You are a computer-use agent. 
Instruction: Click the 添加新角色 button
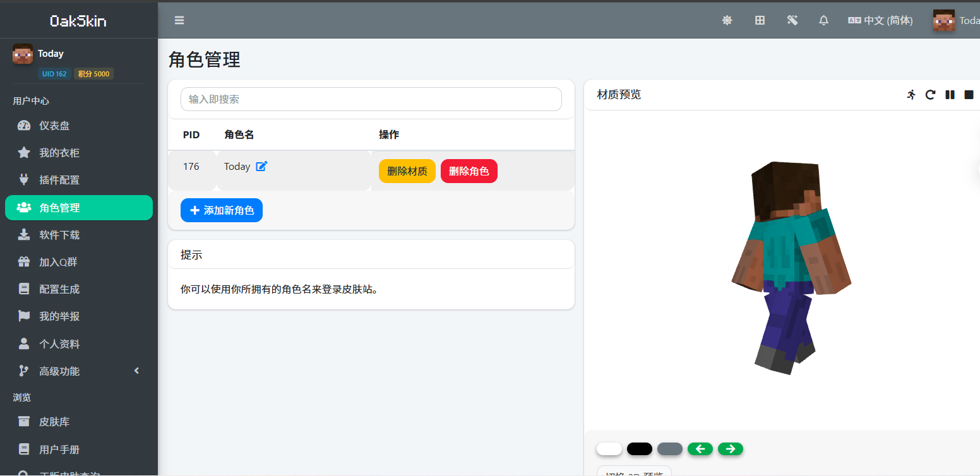(x=222, y=210)
